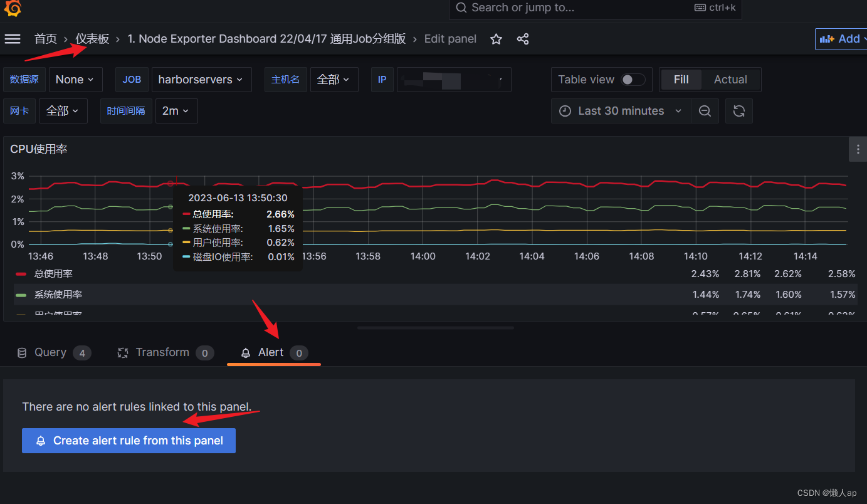The width and height of the screenshot is (867, 504).
Task: Click Create alert rule from this panel
Action: 129,441
